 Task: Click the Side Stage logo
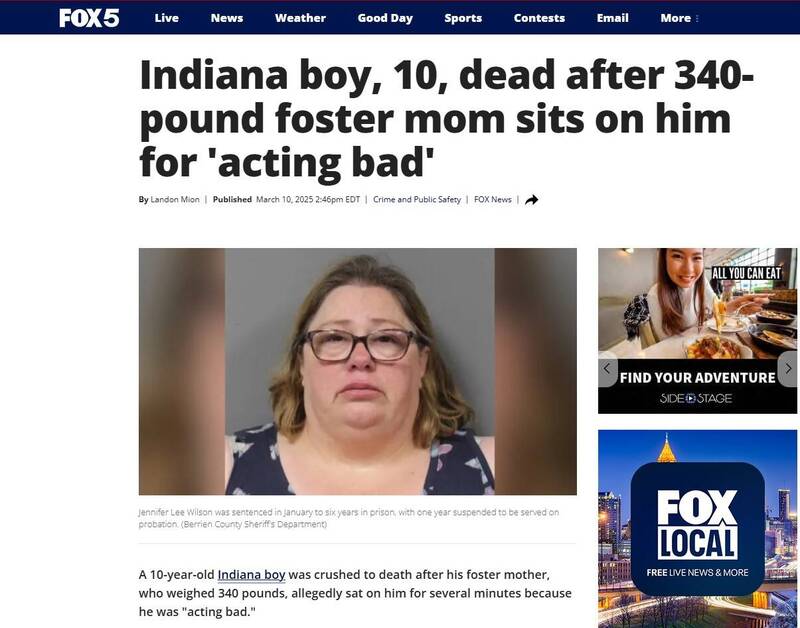coord(696,398)
